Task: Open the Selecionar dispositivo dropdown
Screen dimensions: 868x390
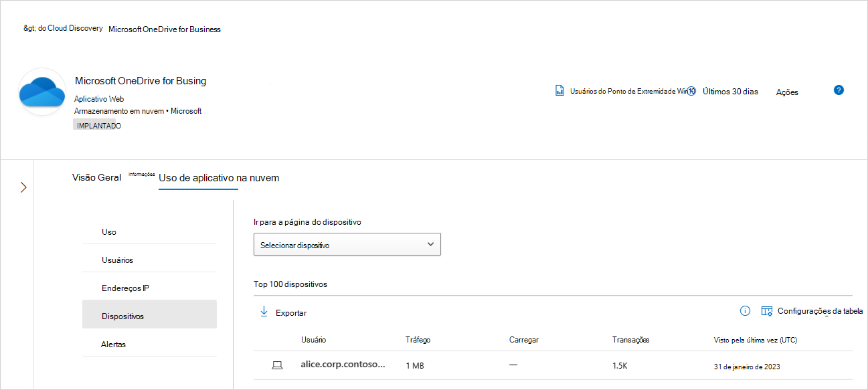Action: [x=347, y=243]
